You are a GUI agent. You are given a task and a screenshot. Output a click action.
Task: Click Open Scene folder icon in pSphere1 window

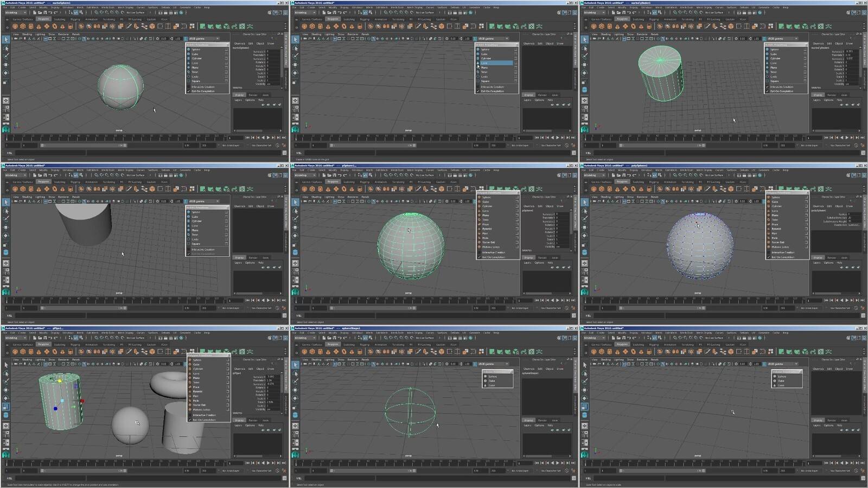point(329,175)
